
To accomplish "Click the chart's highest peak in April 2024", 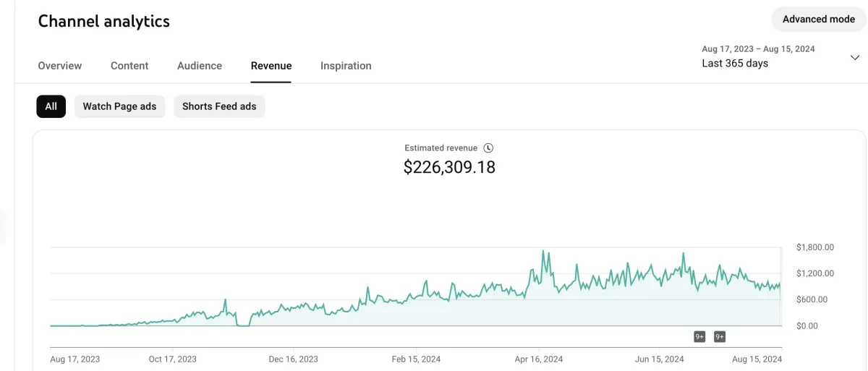I will tap(543, 252).
